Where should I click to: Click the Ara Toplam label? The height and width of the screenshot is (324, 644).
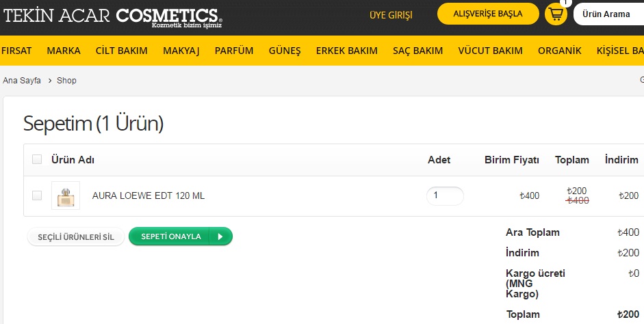(532, 232)
